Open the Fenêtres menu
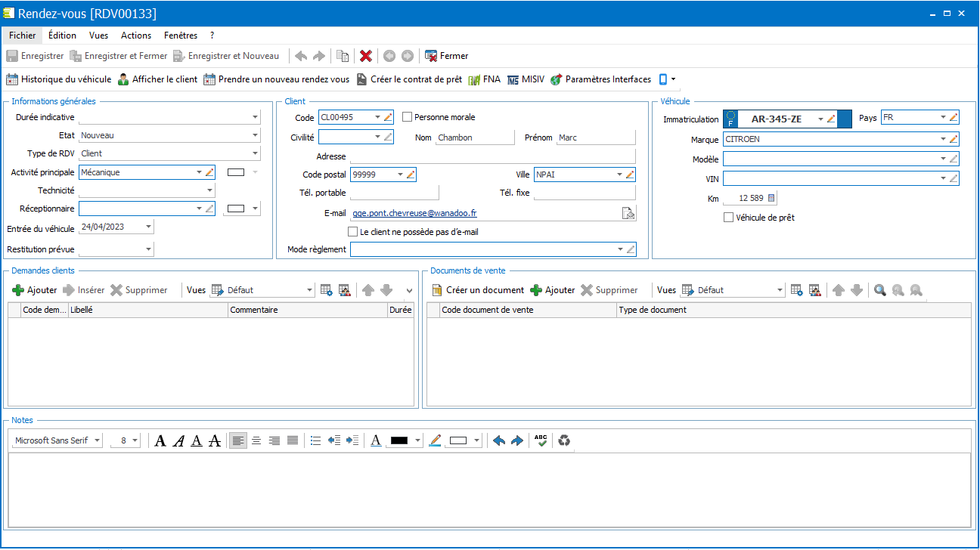 (181, 36)
